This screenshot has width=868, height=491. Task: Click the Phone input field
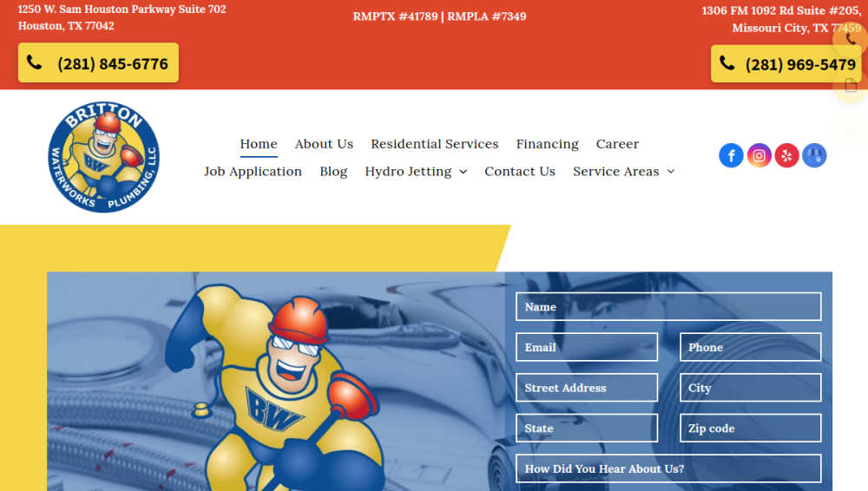point(750,347)
